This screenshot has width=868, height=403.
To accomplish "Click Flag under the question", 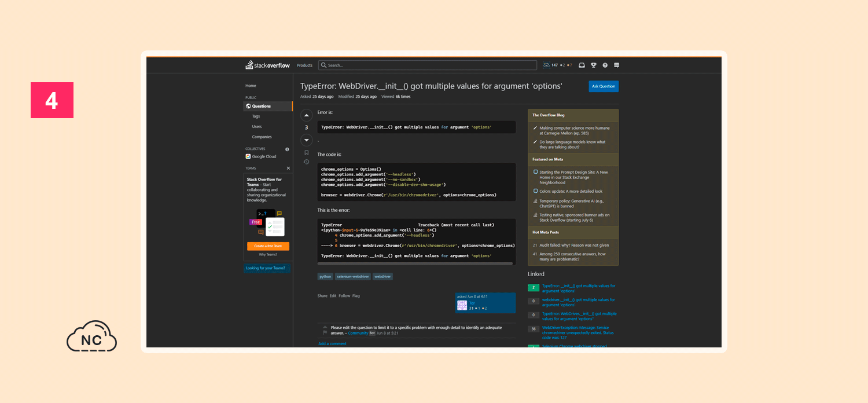I will 356,296.
